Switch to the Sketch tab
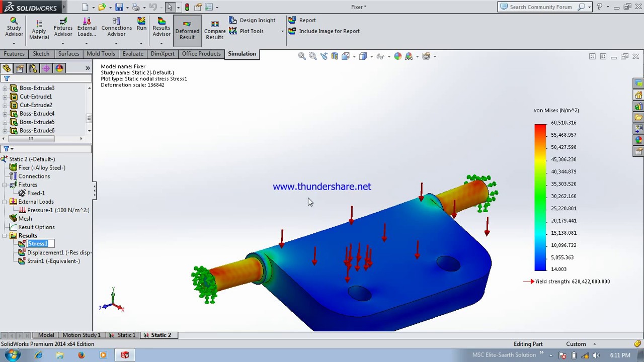644x362 pixels. pos(41,54)
